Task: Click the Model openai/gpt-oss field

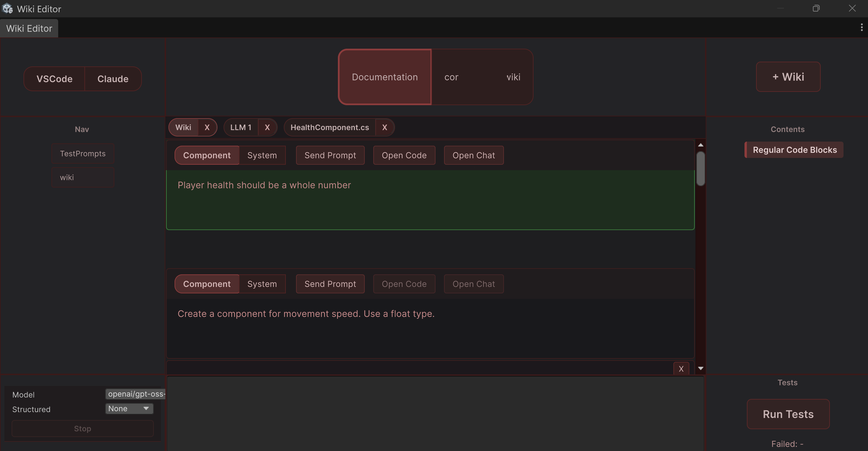Action: (x=135, y=394)
